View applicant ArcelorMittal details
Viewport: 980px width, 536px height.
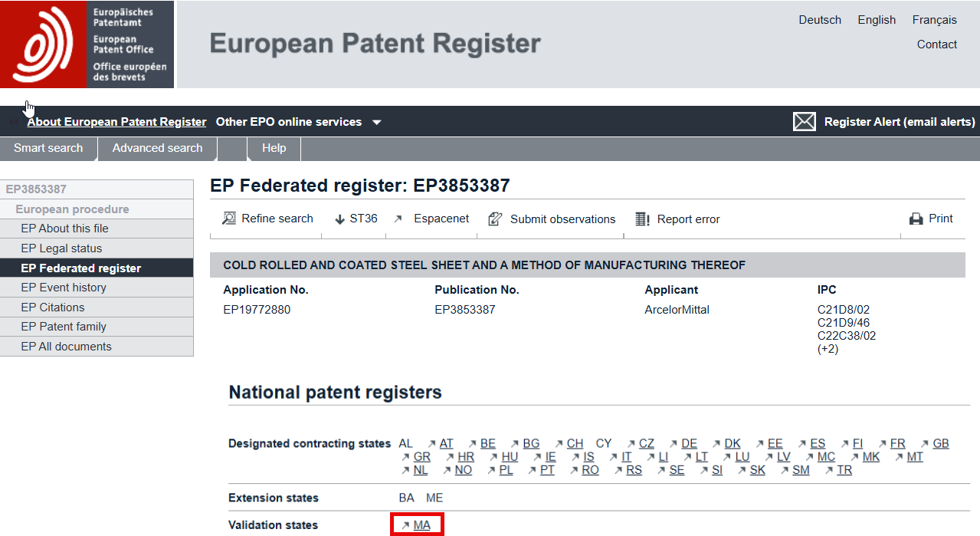point(677,310)
